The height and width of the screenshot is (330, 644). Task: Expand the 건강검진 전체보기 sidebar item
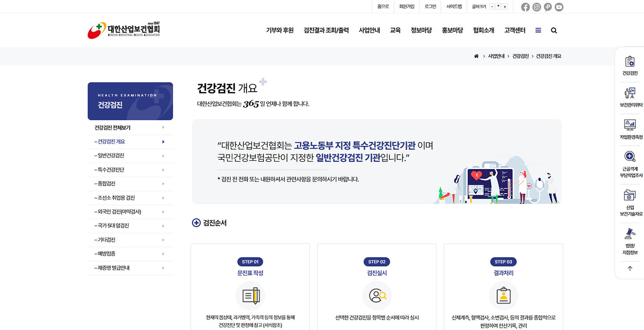130,127
